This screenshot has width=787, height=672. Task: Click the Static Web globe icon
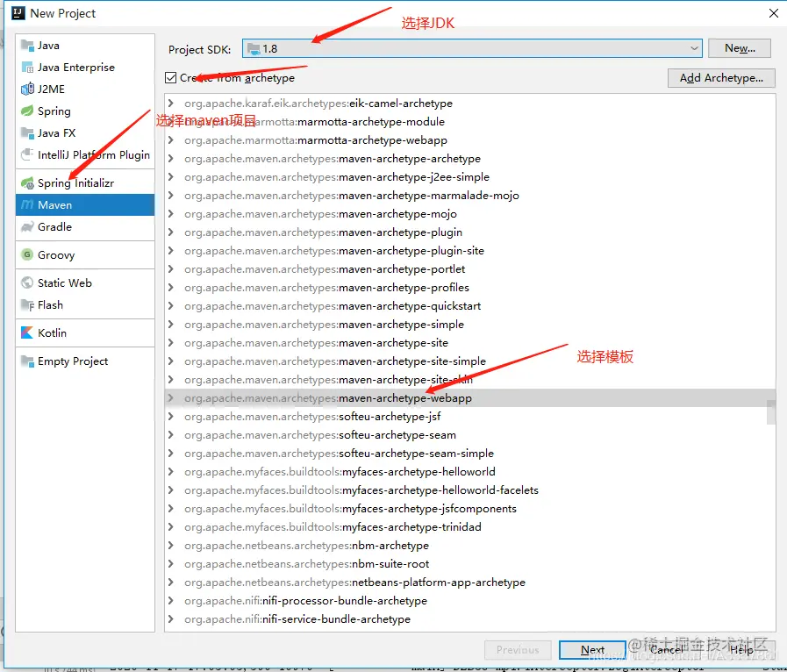27,283
